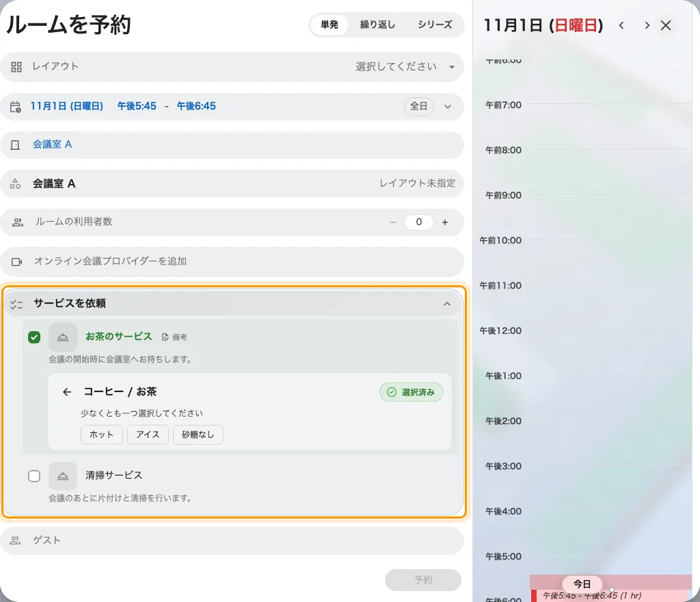Click the date 11月1日 (日曜日) link

pyautogui.click(x=67, y=106)
